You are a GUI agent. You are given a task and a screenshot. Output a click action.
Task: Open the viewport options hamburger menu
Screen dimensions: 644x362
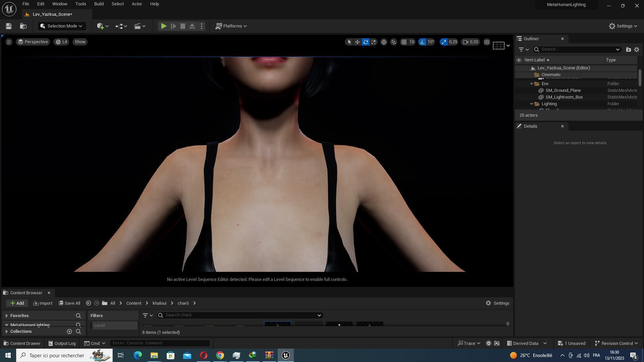[x=9, y=42]
